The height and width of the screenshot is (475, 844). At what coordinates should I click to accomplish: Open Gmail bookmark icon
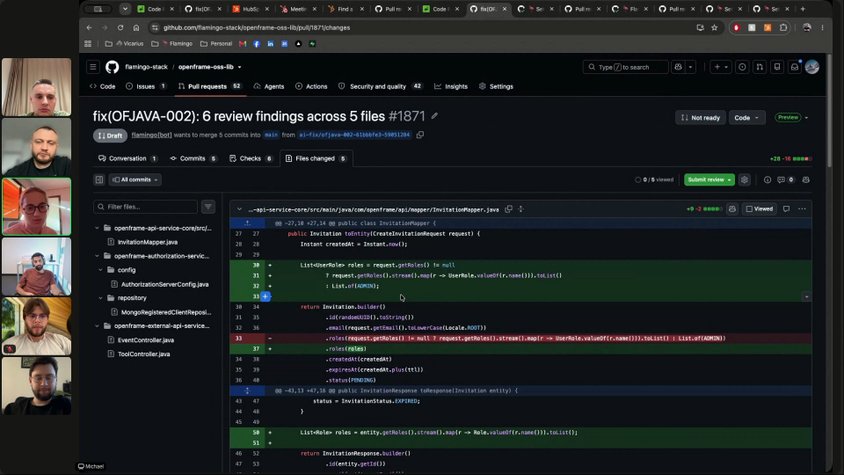pyautogui.click(x=243, y=44)
